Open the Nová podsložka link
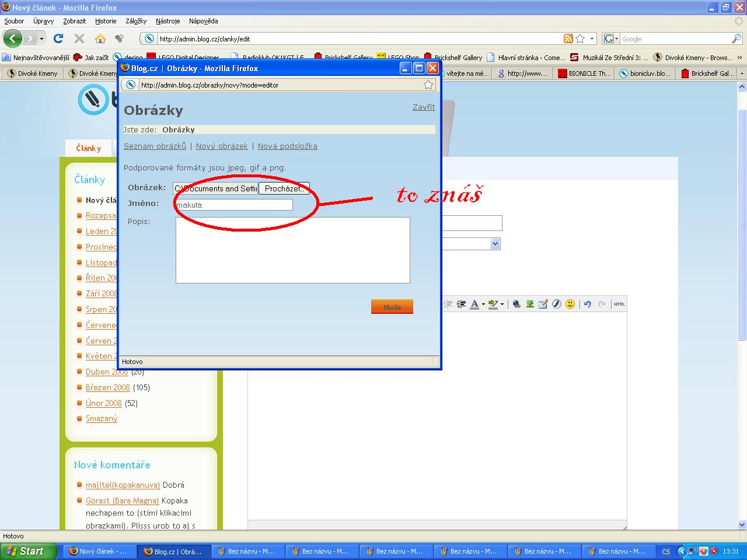The height and width of the screenshot is (560, 747). [288, 146]
